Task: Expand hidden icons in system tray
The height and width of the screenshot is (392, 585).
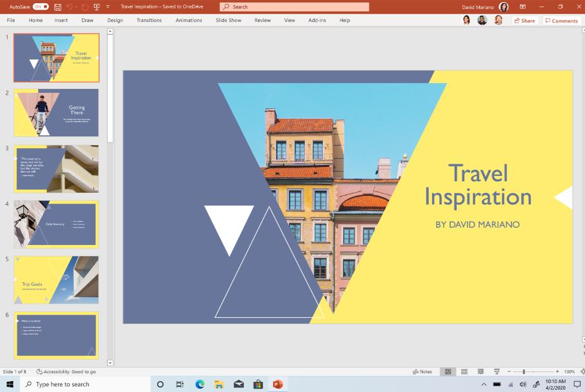Action: click(484, 384)
